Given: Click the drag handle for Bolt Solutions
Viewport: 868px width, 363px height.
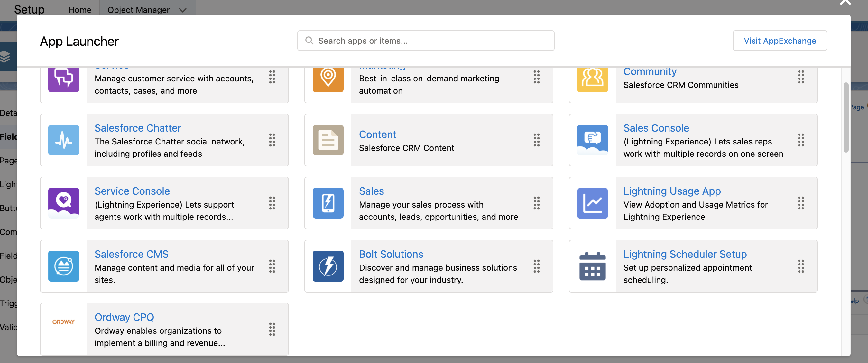Looking at the screenshot, I should tap(536, 266).
